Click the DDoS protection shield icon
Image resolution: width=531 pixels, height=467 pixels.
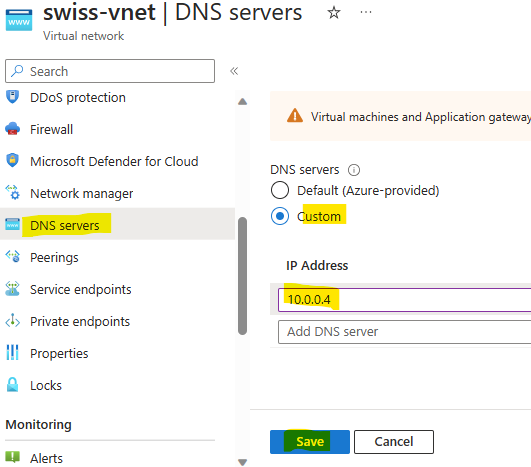coord(13,97)
